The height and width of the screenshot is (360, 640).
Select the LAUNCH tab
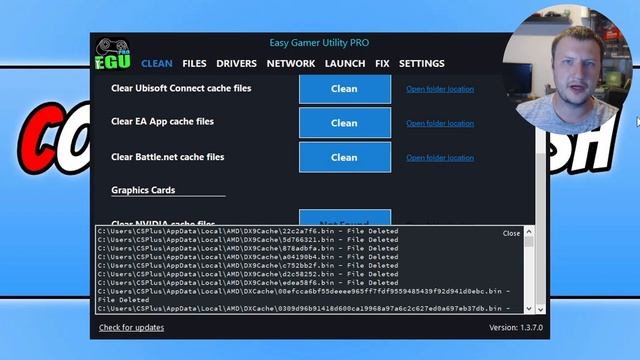click(345, 64)
